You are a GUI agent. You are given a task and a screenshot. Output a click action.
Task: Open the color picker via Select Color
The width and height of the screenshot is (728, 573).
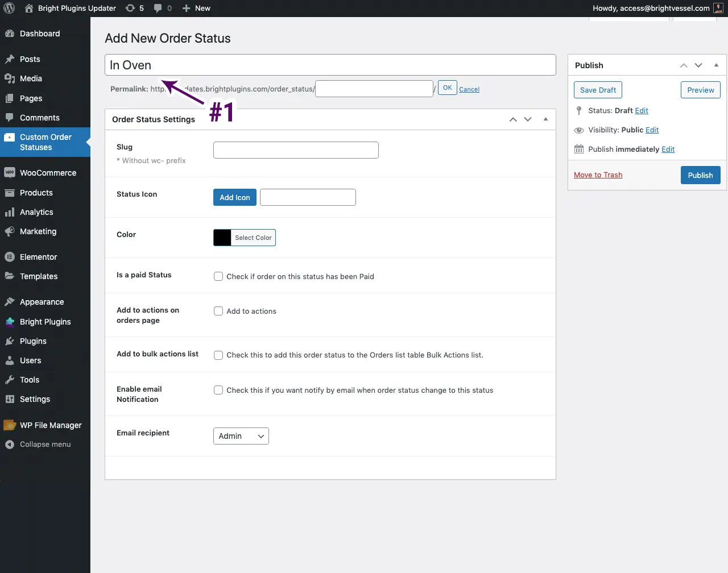click(x=253, y=238)
